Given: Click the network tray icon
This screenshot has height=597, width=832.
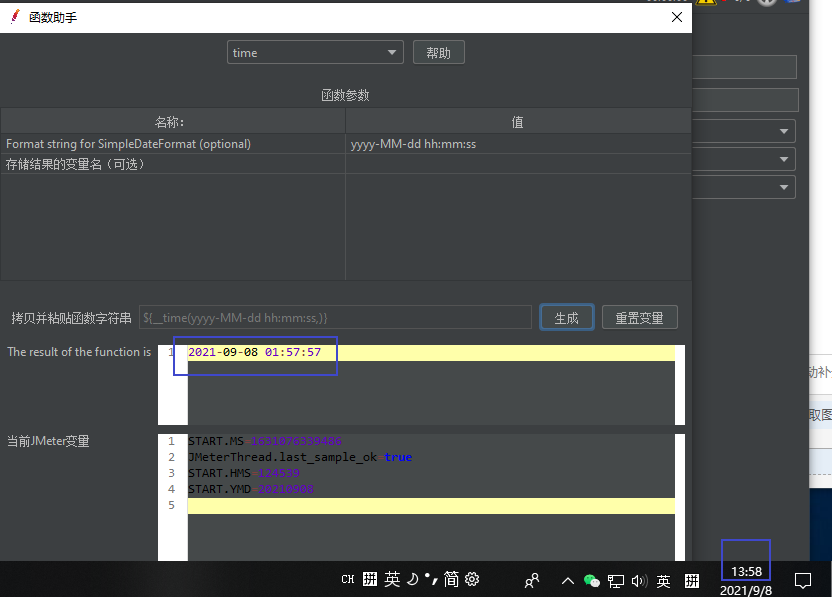Looking at the screenshot, I should 616,581.
